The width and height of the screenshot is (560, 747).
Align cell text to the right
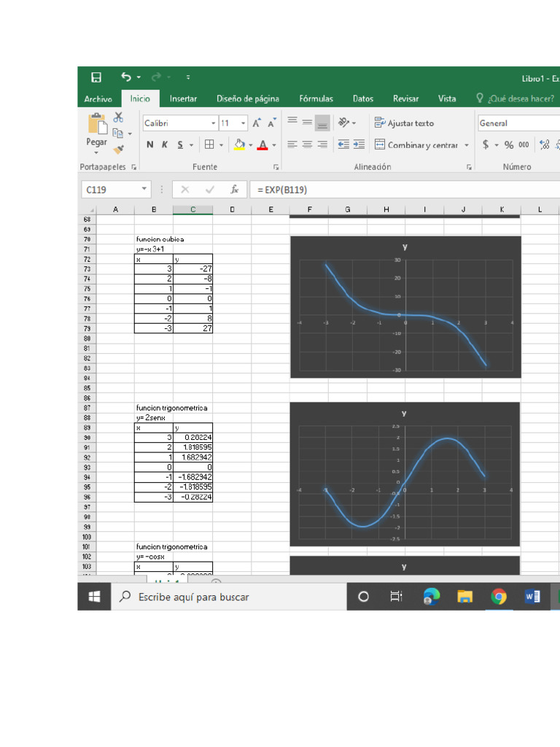coord(322,144)
